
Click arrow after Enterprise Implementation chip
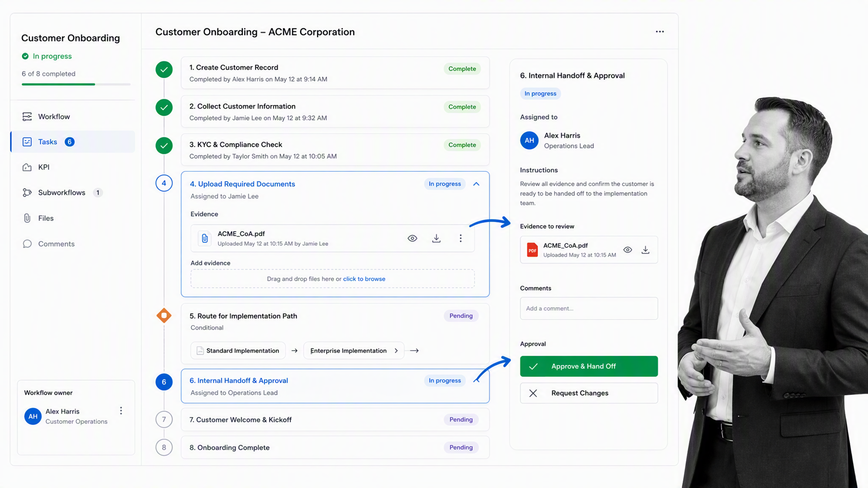click(414, 351)
